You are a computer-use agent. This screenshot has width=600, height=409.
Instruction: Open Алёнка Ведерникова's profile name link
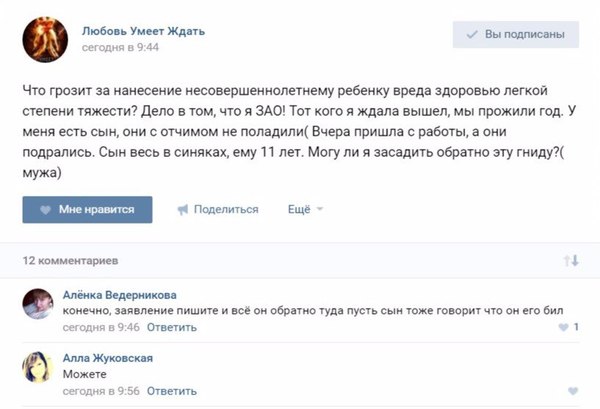coord(119,295)
